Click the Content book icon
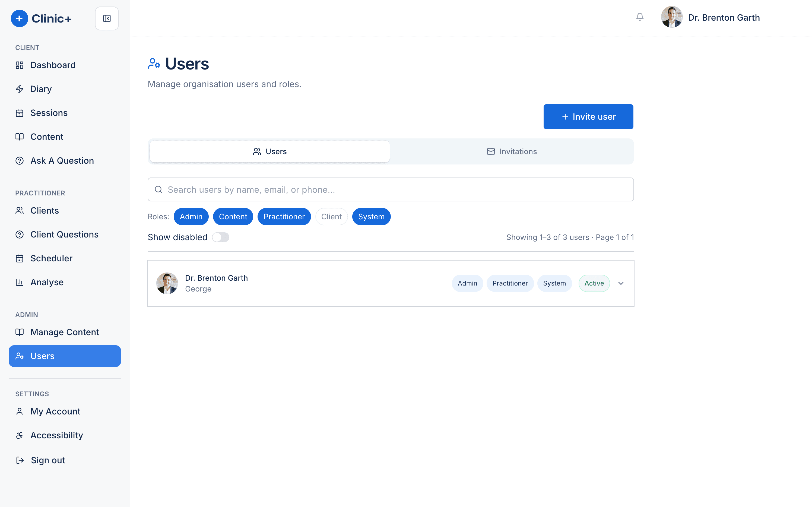This screenshot has height=507, width=812. tap(20, 137)
